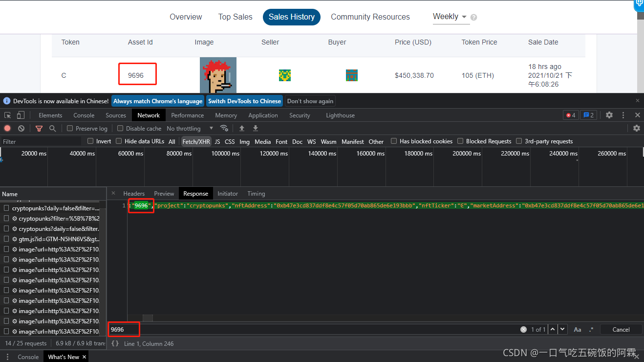
Task: Clear the 9696 search field text
Action: click(523, 330)
